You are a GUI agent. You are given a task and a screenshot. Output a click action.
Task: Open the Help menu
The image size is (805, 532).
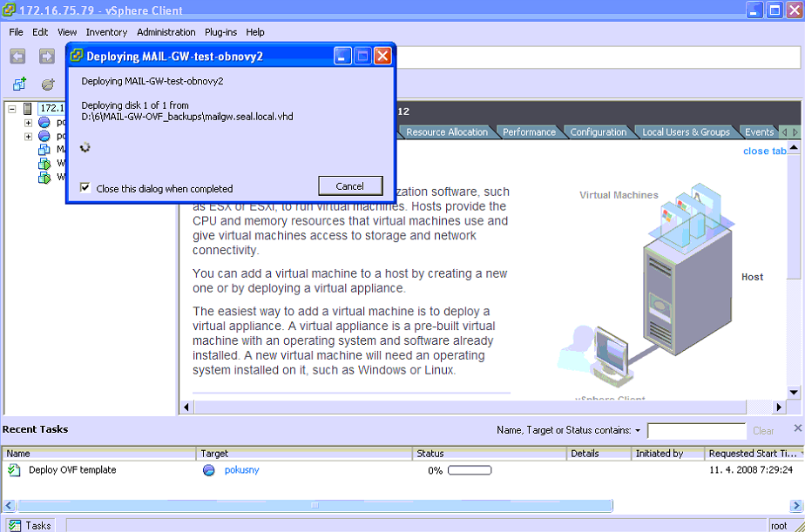[x=255, y=32]
